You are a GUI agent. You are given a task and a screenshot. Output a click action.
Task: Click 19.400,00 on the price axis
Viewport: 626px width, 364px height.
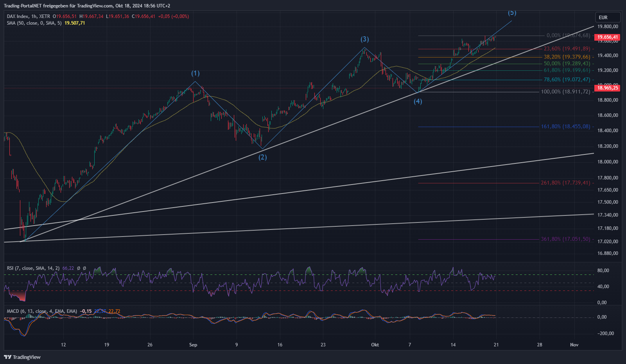[608, 56]
